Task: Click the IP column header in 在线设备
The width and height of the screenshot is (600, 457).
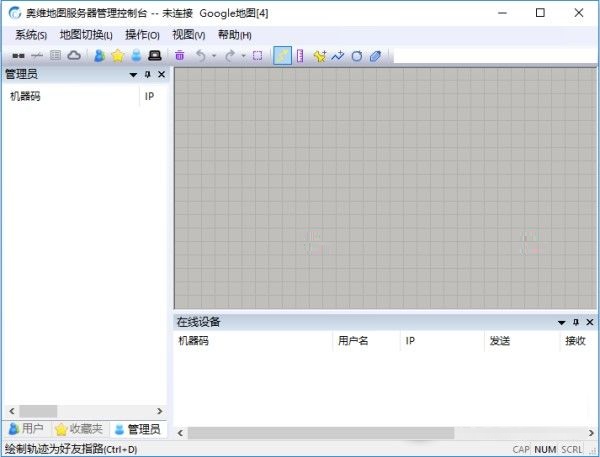Action: (x=442, y=341)
